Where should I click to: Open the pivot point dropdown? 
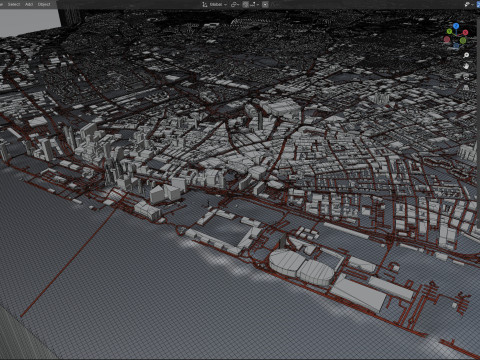click(x=235, y=5)
